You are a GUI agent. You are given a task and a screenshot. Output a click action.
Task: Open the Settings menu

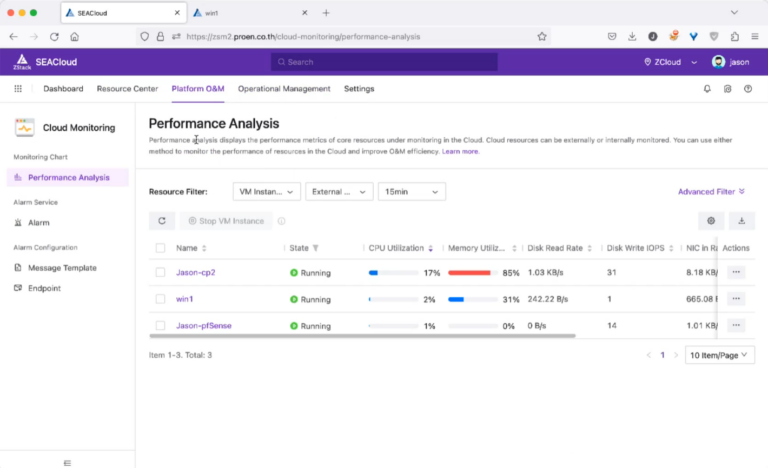[359, 89]
